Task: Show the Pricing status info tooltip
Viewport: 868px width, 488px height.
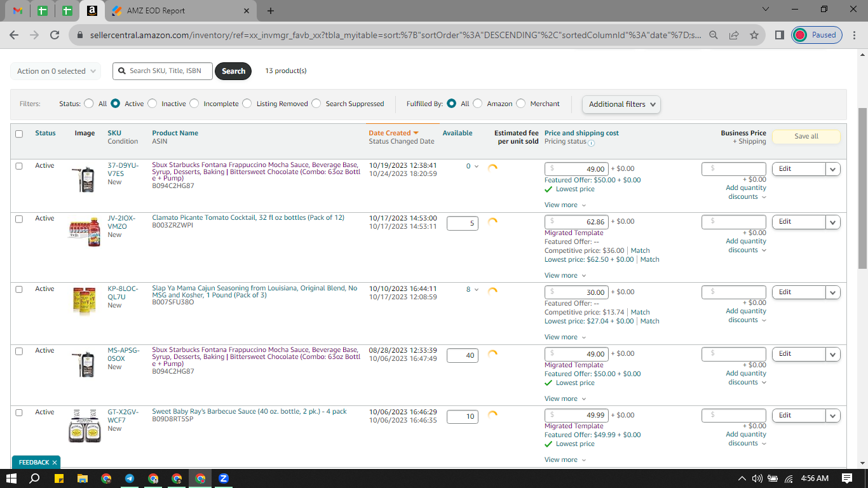Action: pyautogui.click(x=591, y=143)
